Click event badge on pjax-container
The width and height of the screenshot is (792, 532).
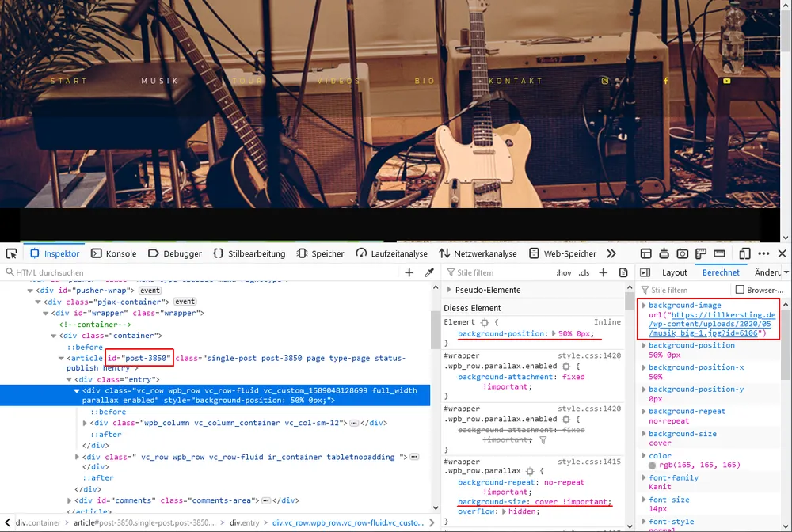[x=185, y=302]
